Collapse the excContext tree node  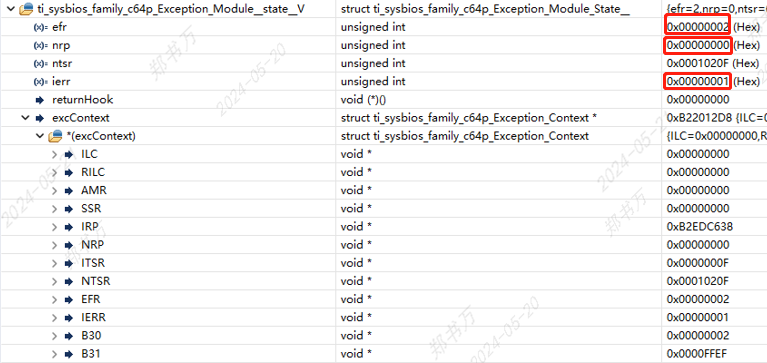click(x=24, y=118)
